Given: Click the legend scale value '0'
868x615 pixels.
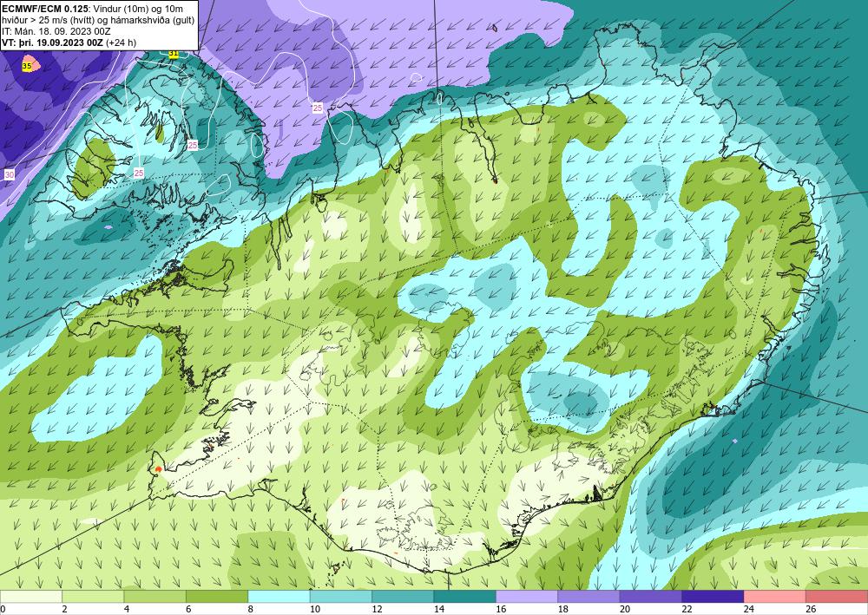Looking at the screenshot, I should 3,609.
